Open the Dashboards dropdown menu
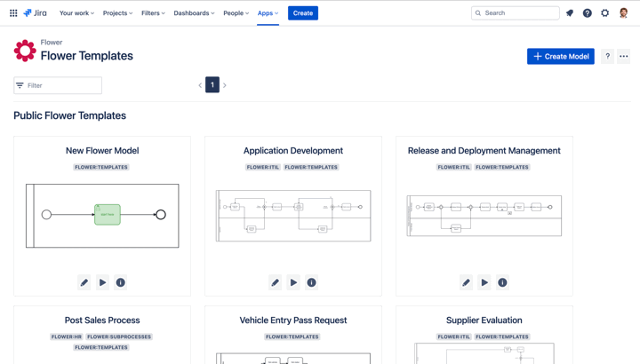This screenshot has height=364, width=640. (x=194, y=13)
